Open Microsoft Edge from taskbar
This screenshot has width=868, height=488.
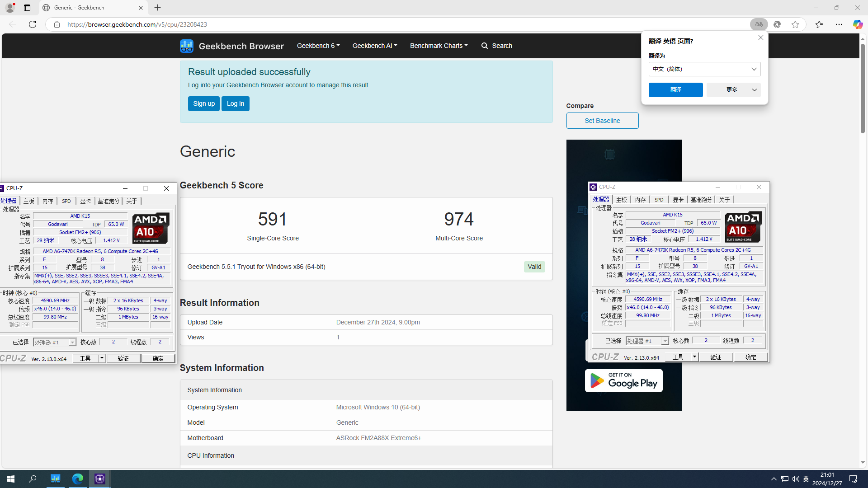point(78,479)
